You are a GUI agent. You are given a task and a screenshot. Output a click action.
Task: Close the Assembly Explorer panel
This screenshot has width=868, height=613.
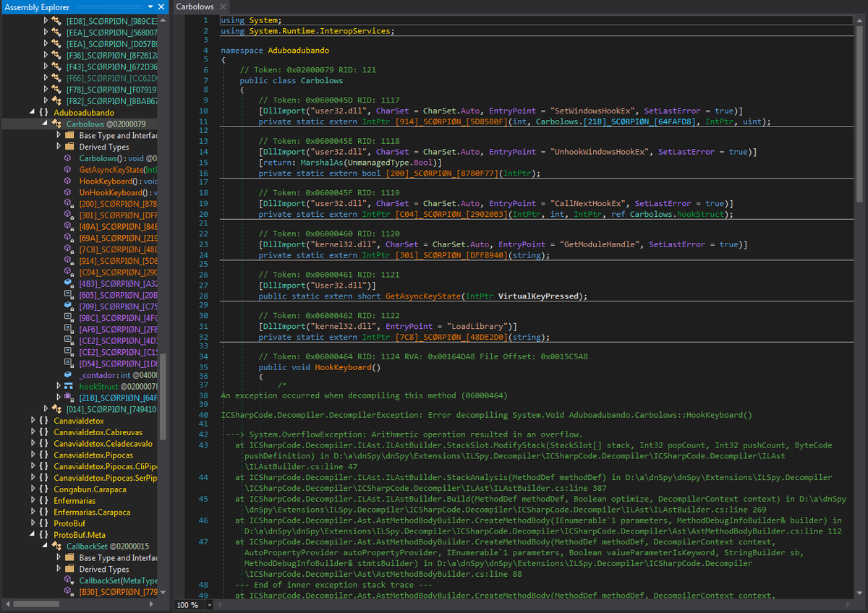(x=161, y=7)
